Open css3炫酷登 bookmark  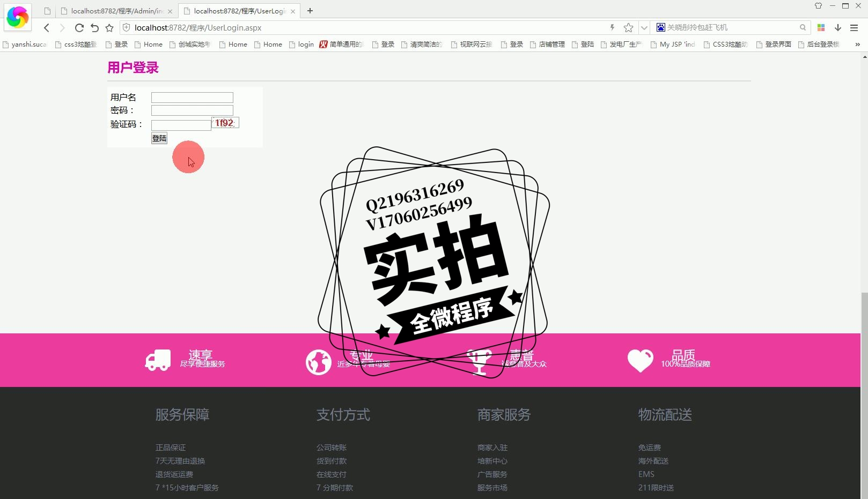tap(76, 44)
